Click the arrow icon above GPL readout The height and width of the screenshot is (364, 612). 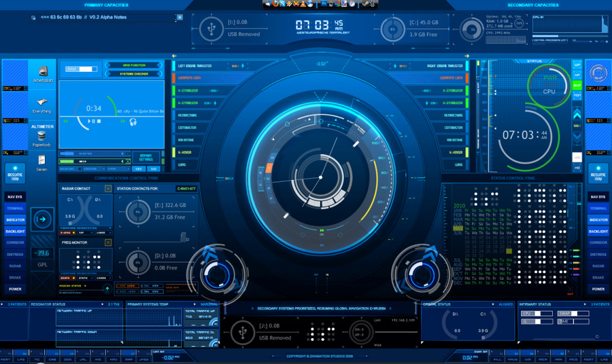coord(42,219)
